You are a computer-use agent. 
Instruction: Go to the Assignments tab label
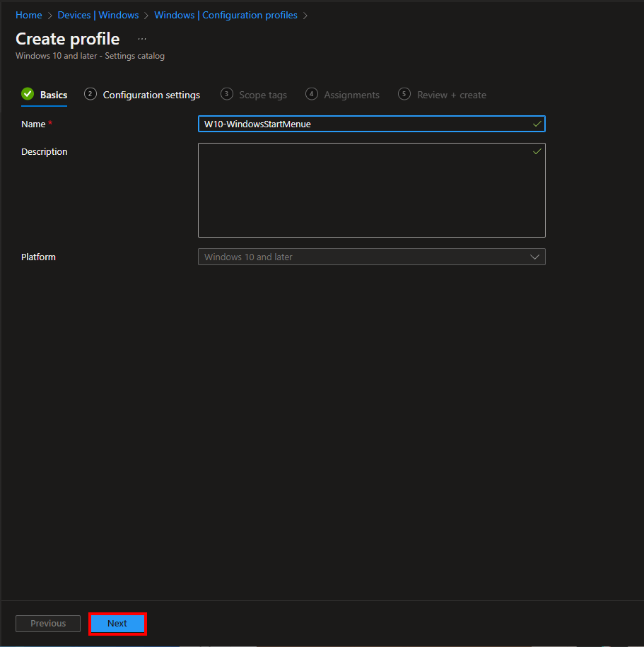[x=351, y=95]
